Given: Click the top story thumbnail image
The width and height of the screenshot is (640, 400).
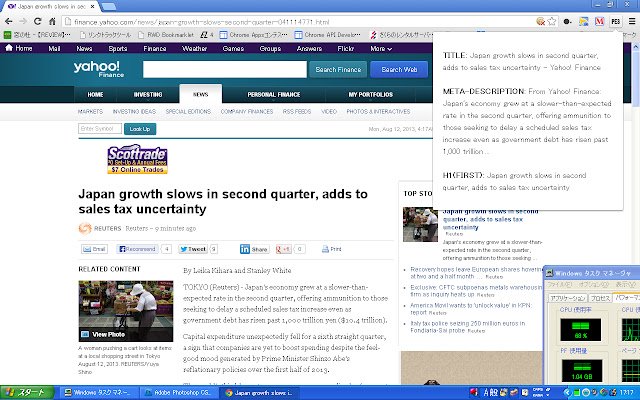Looking at the screenshot, I should (420, 224).
